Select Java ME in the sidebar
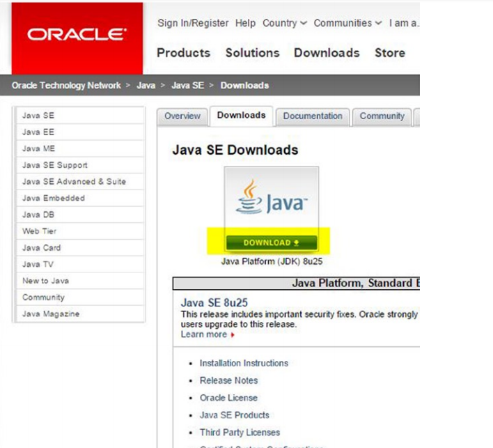 click(x=80, y=148)
